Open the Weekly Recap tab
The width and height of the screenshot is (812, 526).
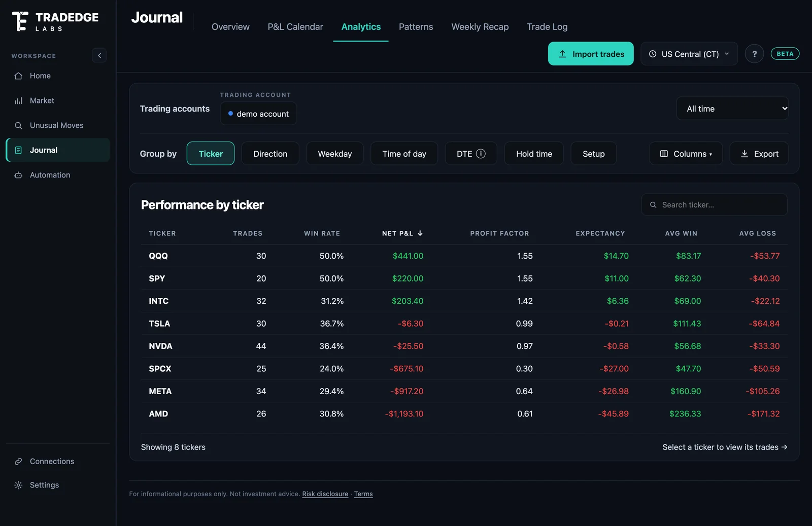480,27
